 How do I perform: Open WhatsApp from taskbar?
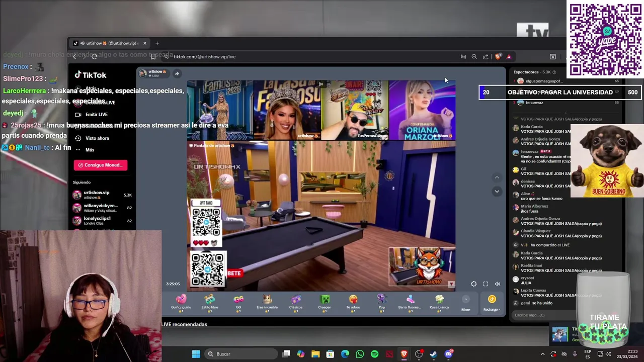[x=360, y=354]
